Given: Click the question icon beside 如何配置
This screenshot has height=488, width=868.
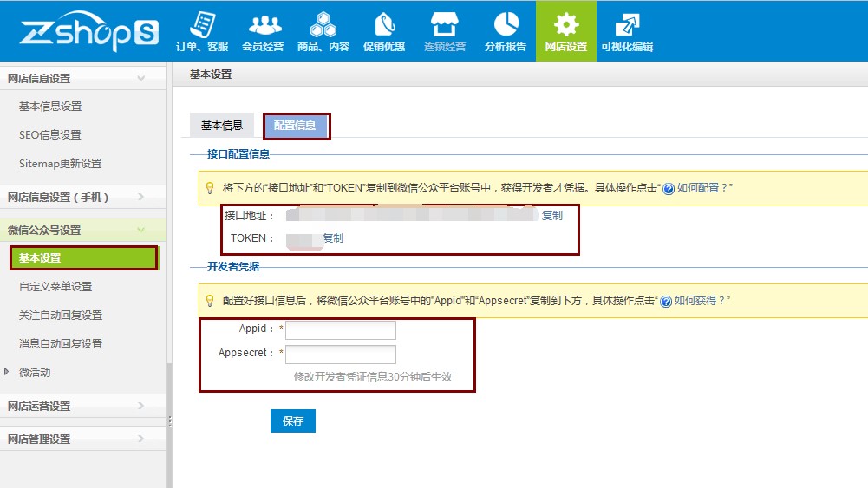Looking at the screenshot, I should point(669,189).
